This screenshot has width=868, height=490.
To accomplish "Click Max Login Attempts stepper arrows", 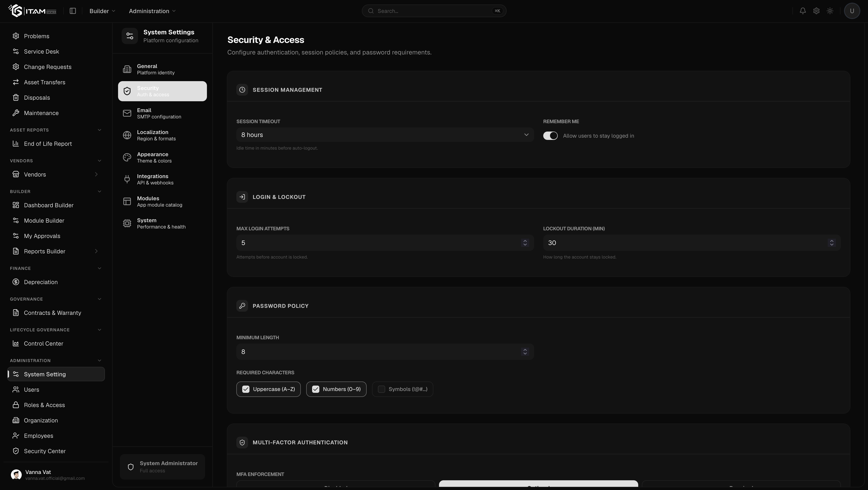I will (525, 243).
